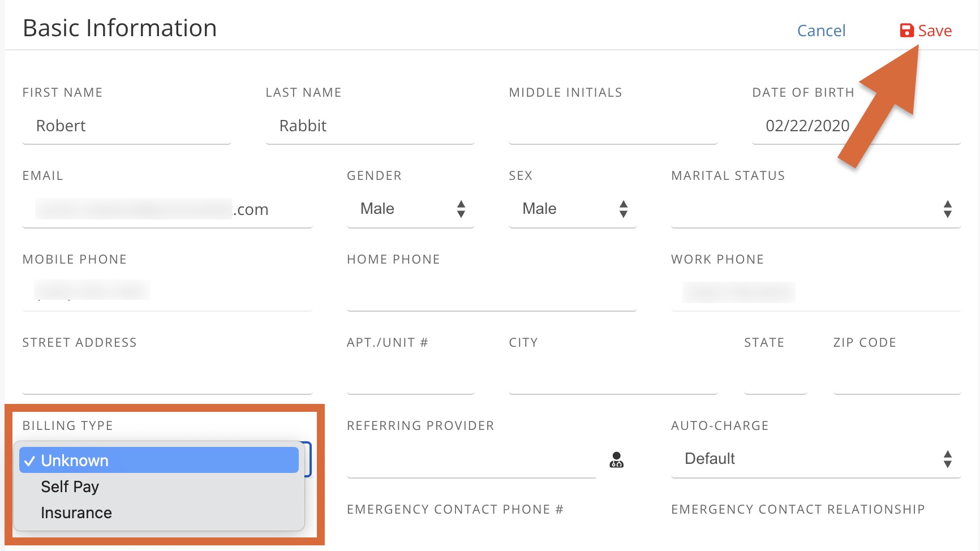
Task: Focus the Middle Initials input field
Action: point(613,126)
